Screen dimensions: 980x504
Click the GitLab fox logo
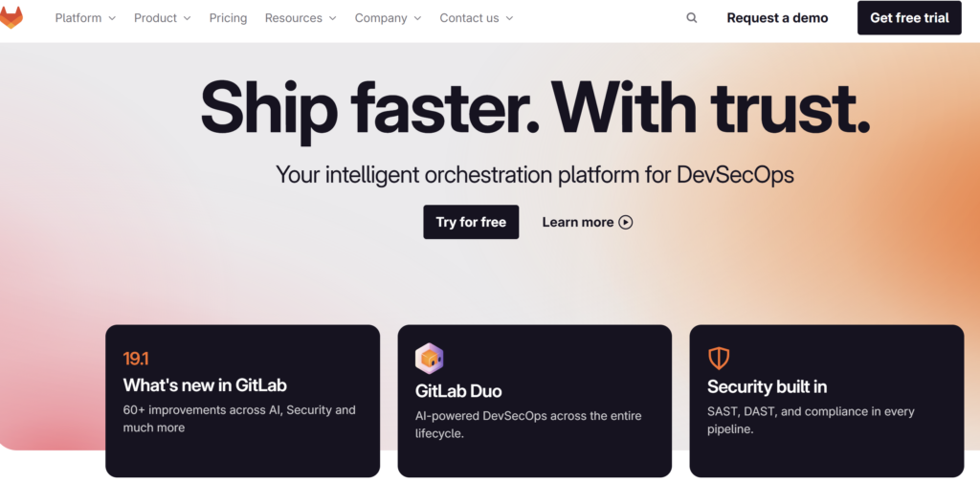[x=11, y=17]
